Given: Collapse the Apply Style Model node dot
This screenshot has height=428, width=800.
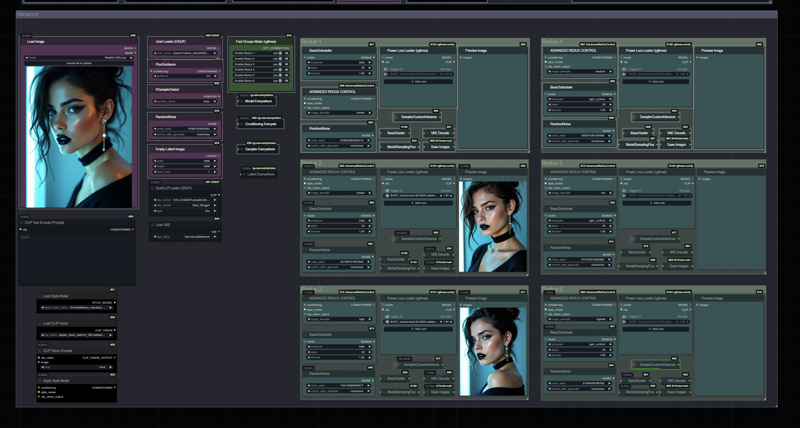Looking at the screenshot, I should pyautogui.click(x=40, y=381).
